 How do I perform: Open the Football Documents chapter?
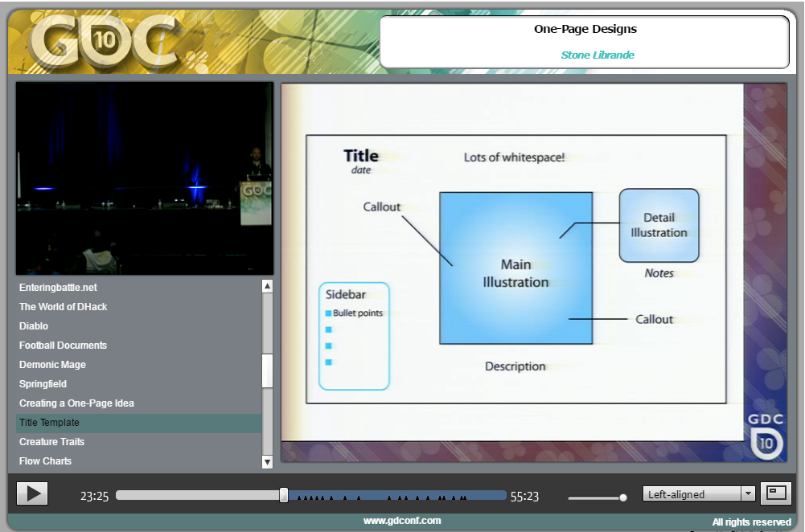(63, 346)
